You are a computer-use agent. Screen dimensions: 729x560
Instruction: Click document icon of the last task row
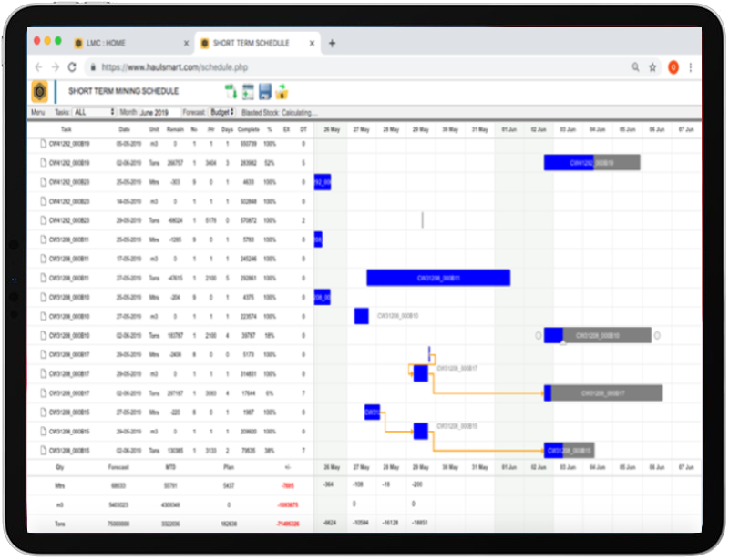click(43, 451)
